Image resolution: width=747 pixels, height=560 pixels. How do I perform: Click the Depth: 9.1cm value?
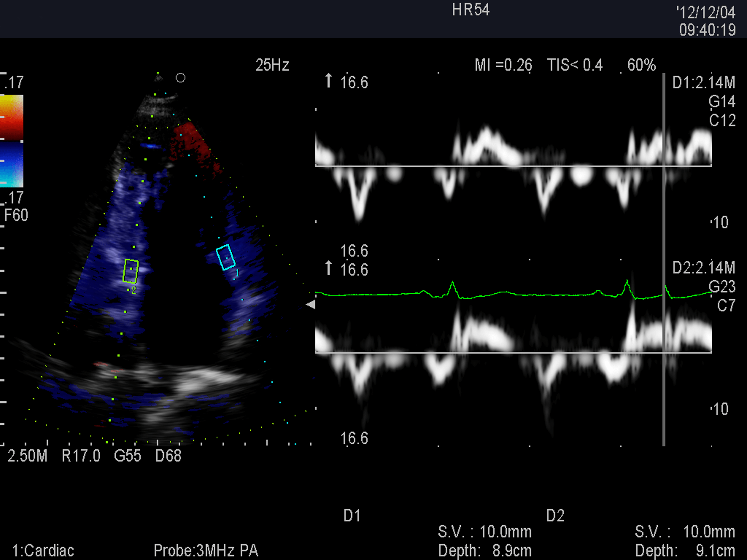685,551
